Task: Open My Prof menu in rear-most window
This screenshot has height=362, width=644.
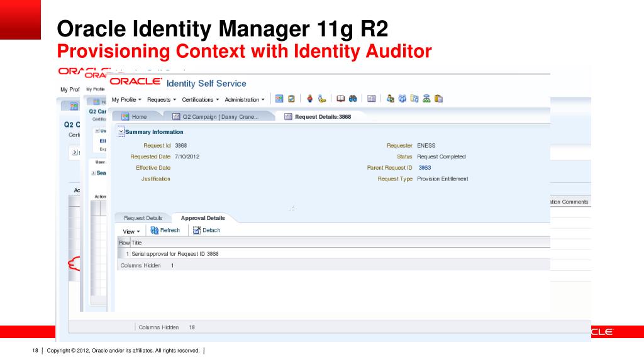Action: click(x=70, y=89)
